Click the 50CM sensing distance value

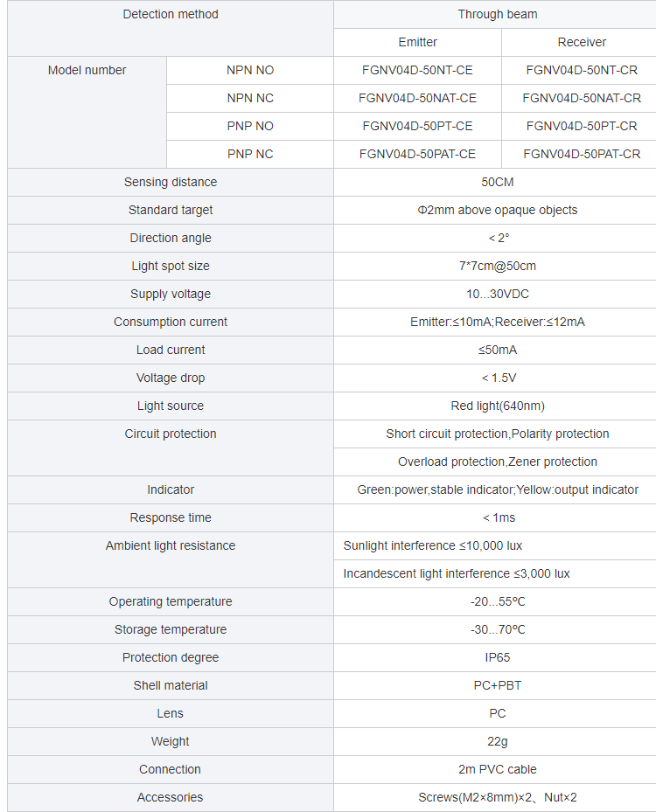click(x=498, y=182)
